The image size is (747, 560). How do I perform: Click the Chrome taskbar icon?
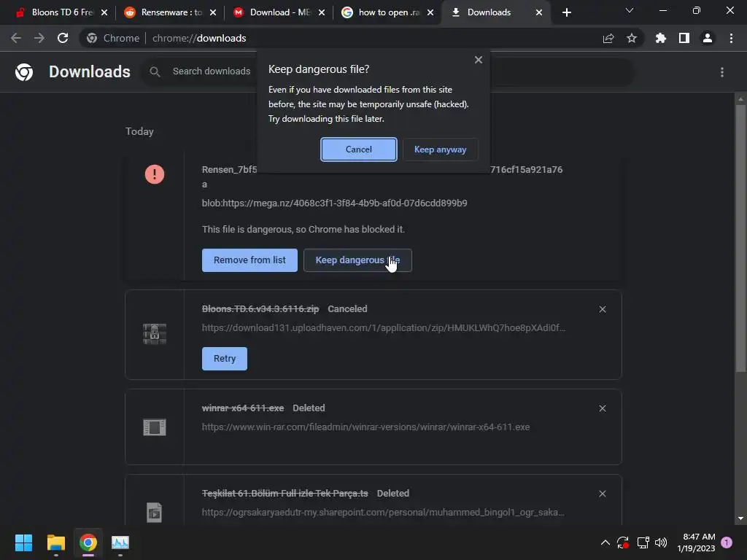click(x=88, y=542)
